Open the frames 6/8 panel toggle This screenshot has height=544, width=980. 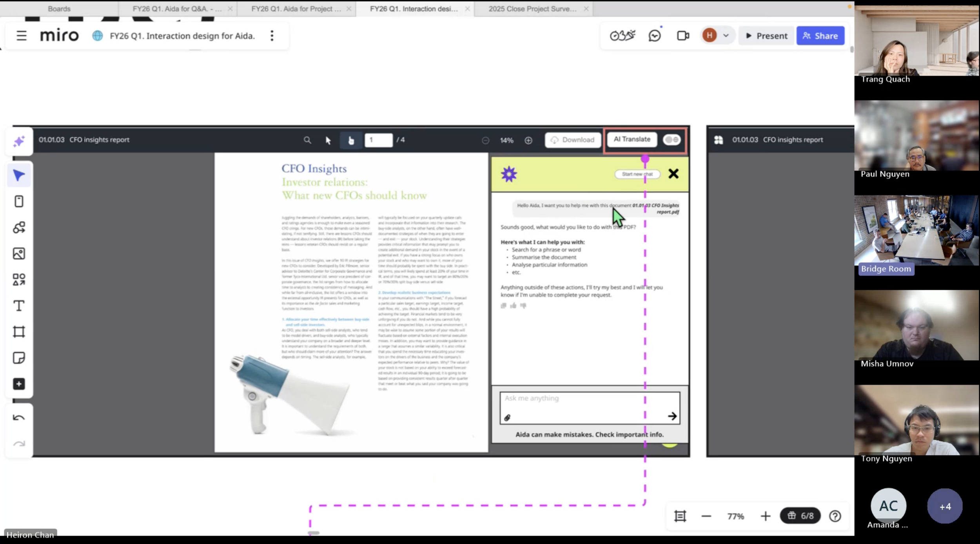click(800, 516)
